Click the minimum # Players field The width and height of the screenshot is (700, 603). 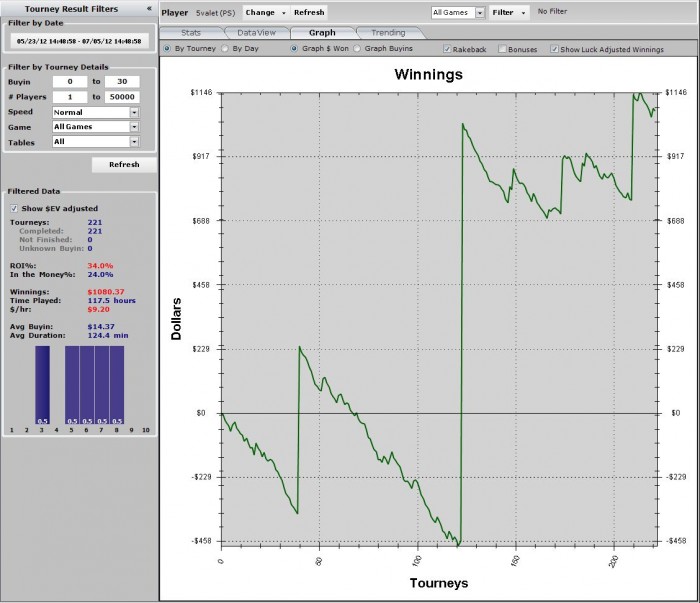pyautogui.click(x=70, y=97)
